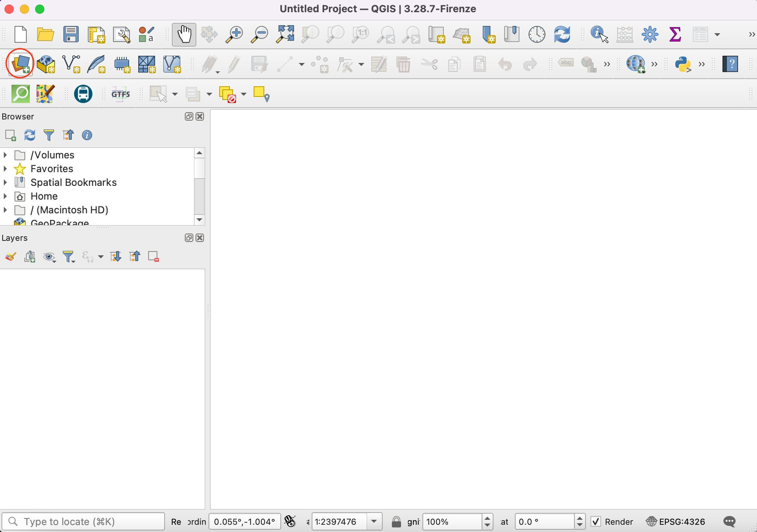Select Spatial Bookmarks in Browser tree

[x=73, y=182]
